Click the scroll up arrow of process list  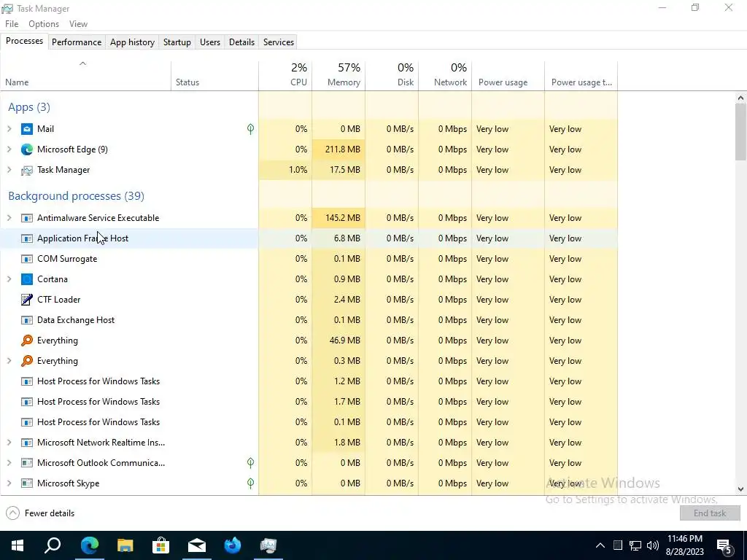click(740, 98)
